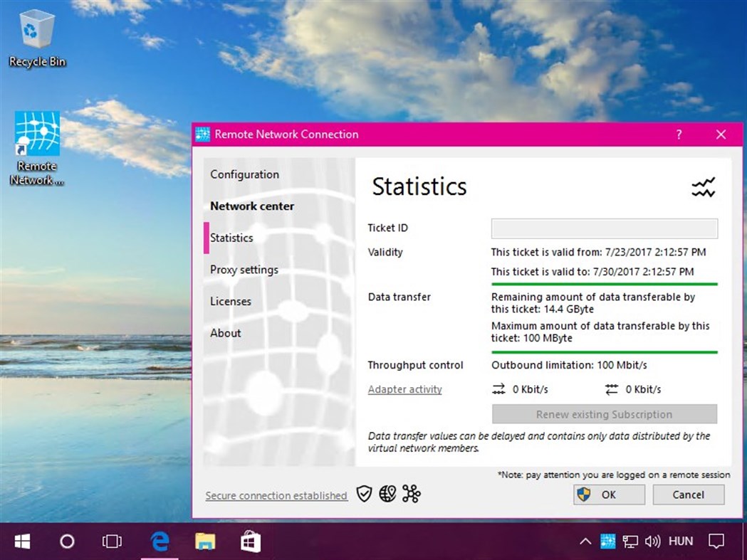Click the help question mark icon

(678, 134)
